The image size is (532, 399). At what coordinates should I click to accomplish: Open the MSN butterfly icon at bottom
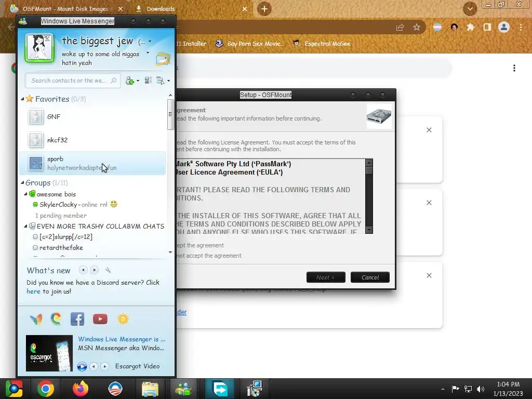pos(36,319)
